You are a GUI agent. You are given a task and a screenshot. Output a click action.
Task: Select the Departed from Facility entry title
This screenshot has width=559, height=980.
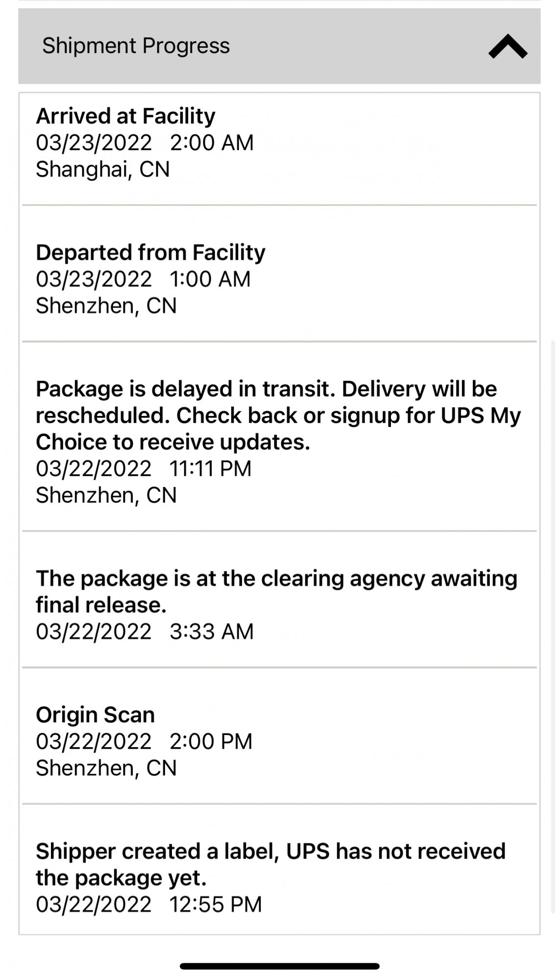pyautogui.click(x=150, y=252)
